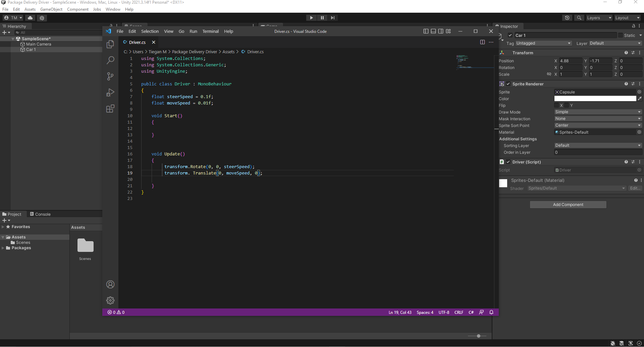Open VS Code Selection menu
644x347 pixels.
[x=150, y=31]
